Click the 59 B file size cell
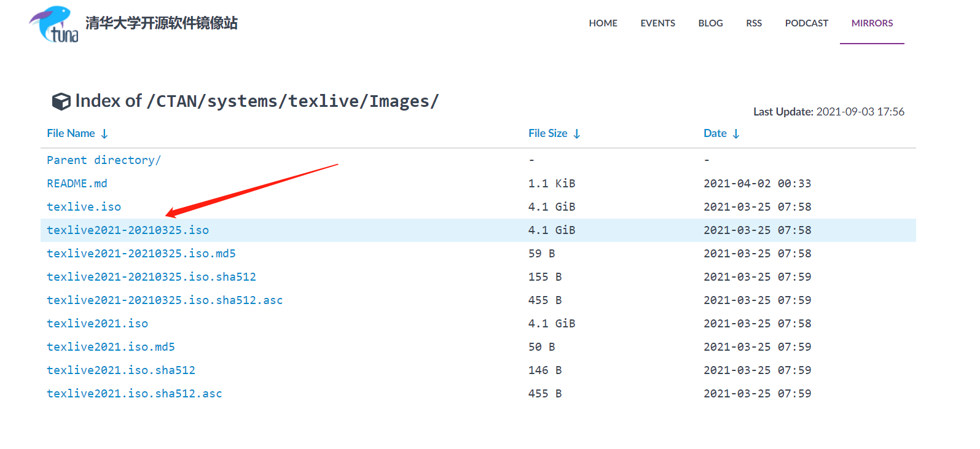The image size is (980, 449). tap(542, 254)
